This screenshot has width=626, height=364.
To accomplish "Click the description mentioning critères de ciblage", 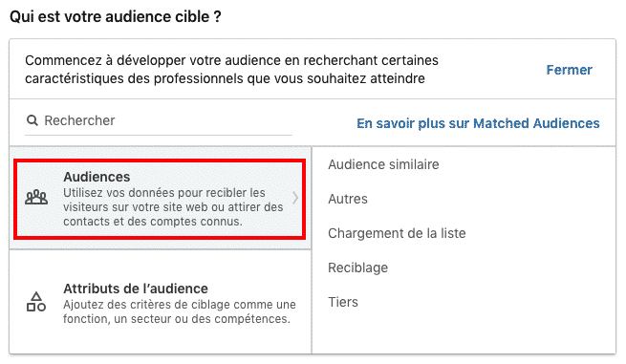I will coord(180,311).
